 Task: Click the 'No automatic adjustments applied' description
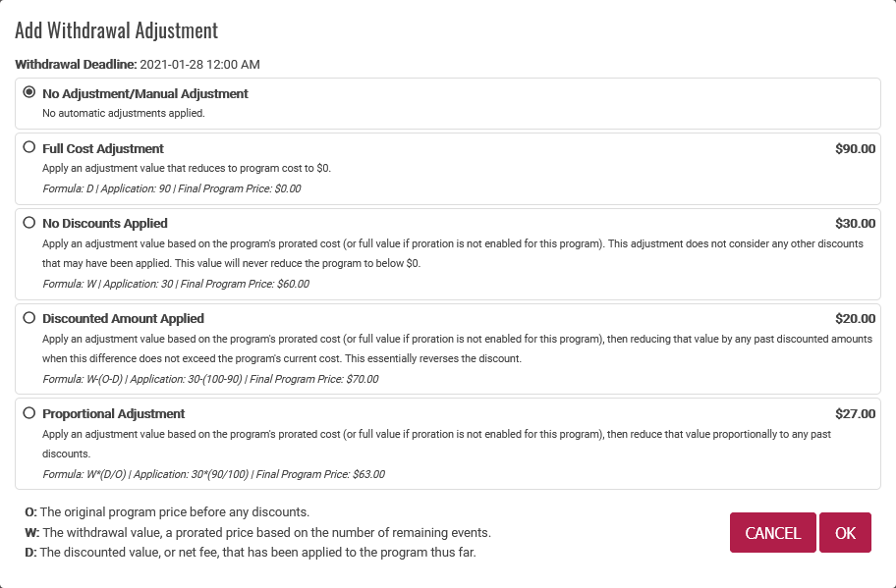124,114
